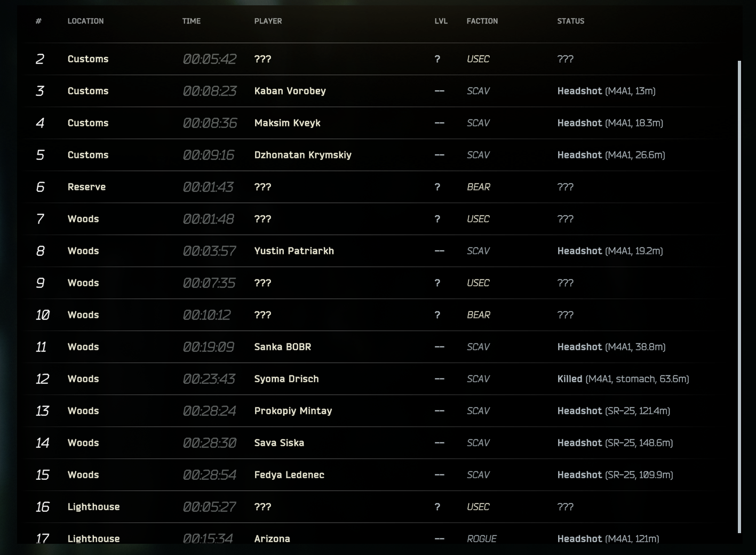Select player name Syoma Drisch
The height and width of the screenshot is (555, 756).
[x=287, y=379]
